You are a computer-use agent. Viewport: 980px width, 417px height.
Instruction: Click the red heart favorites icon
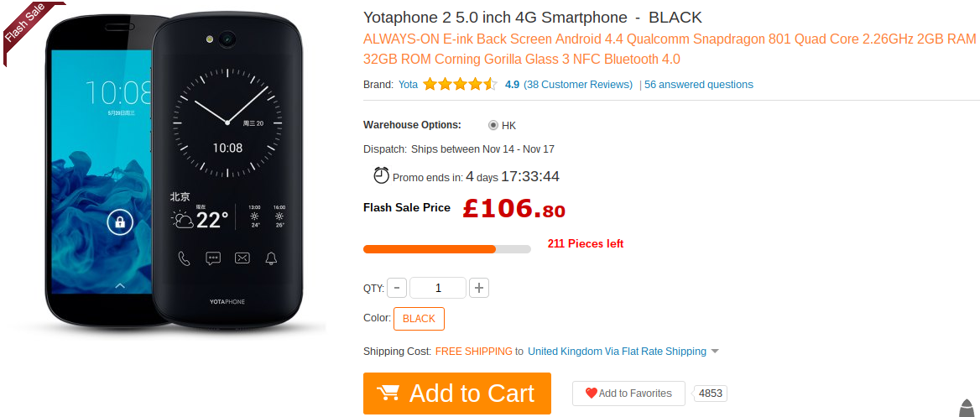pos(592,394)
